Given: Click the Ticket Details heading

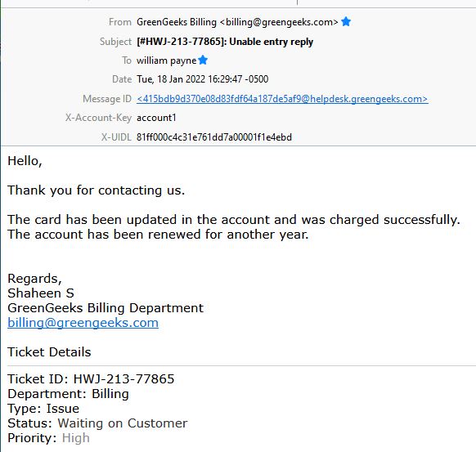Looking at the screenshot, I should click(49, 352).
